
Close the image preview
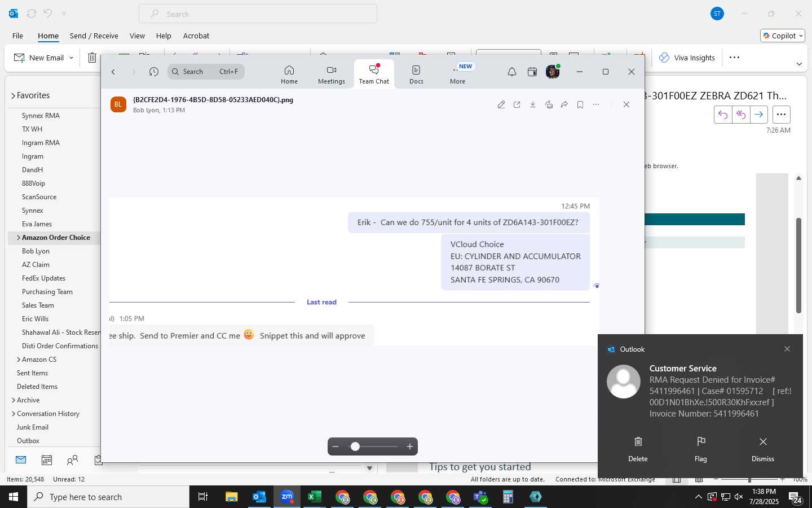626,104
